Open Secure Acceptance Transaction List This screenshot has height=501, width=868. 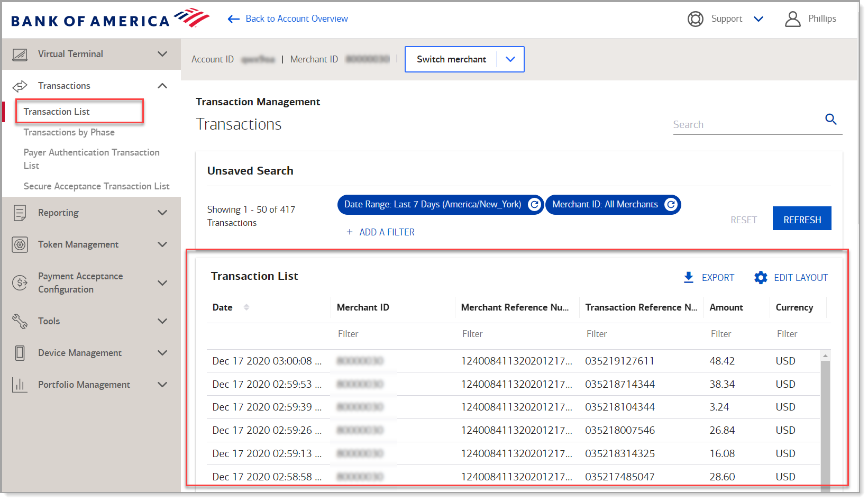[97, 186]
